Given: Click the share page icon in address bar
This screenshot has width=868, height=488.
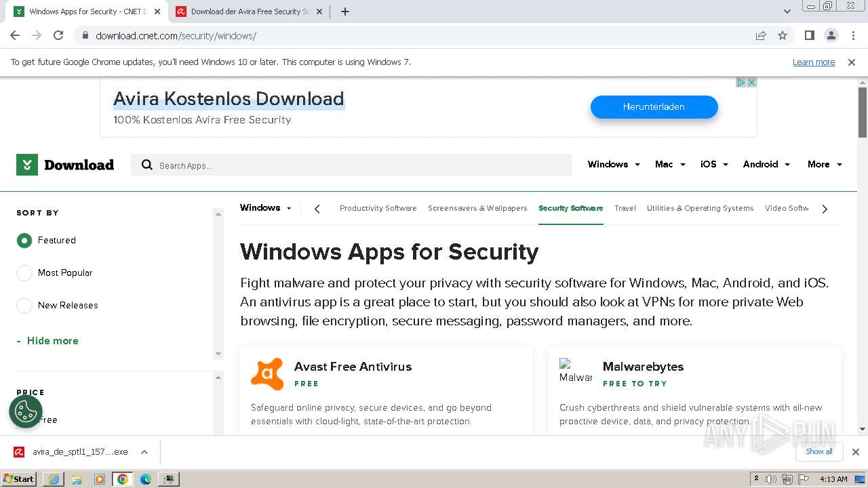Looking at the screenshot, I should point(761,35).
